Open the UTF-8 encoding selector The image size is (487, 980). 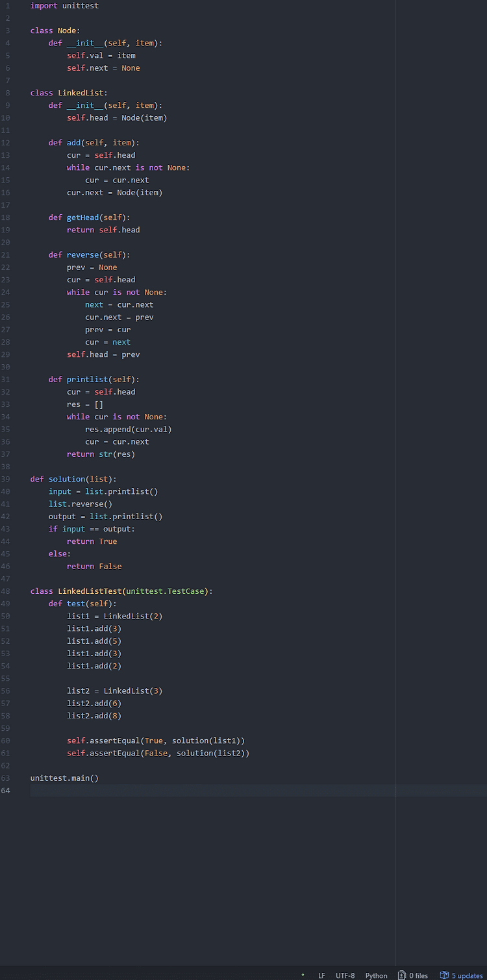pos(345,975)
